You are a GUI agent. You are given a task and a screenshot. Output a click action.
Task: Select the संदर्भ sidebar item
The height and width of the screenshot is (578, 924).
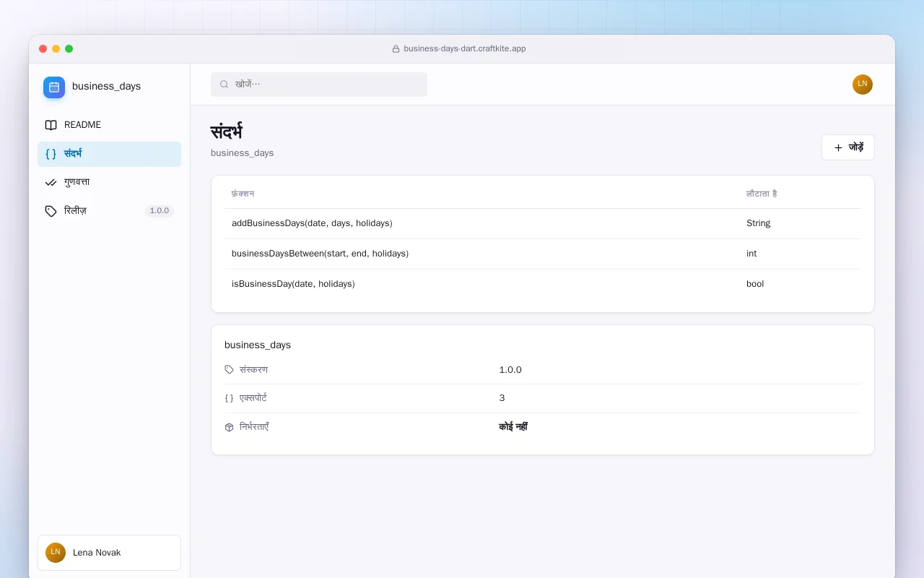click(x=110, y=154)
